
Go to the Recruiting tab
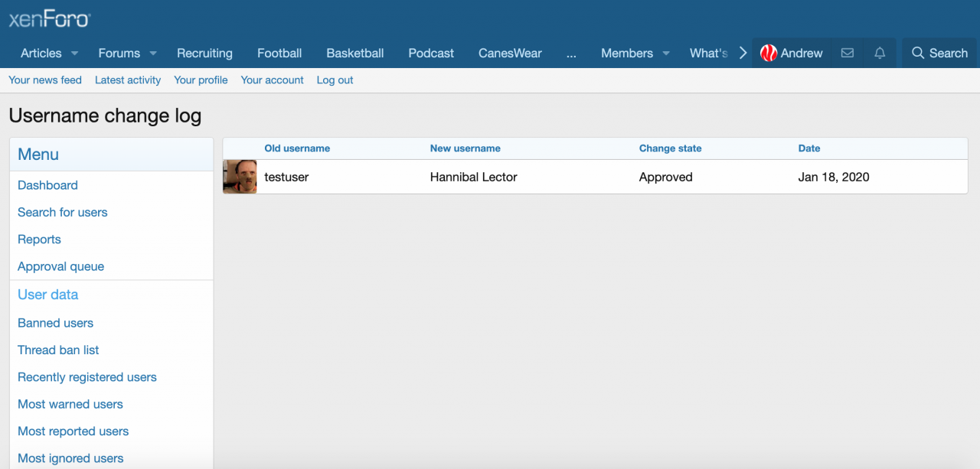(x=204, y=53)
